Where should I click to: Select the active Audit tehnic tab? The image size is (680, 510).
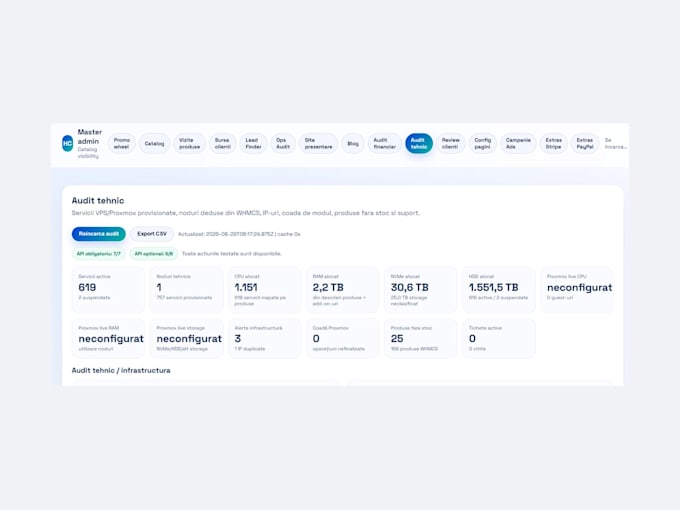point(419,144)
